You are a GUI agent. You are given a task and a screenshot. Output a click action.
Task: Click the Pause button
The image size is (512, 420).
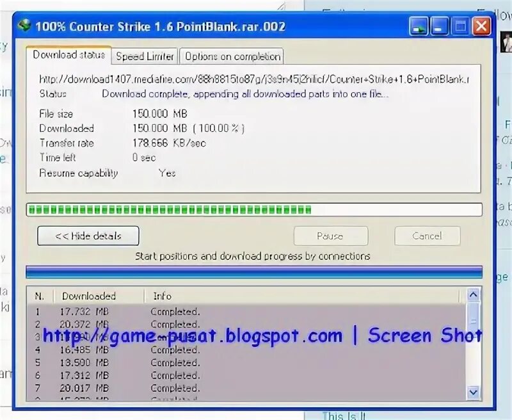[330, 236]
